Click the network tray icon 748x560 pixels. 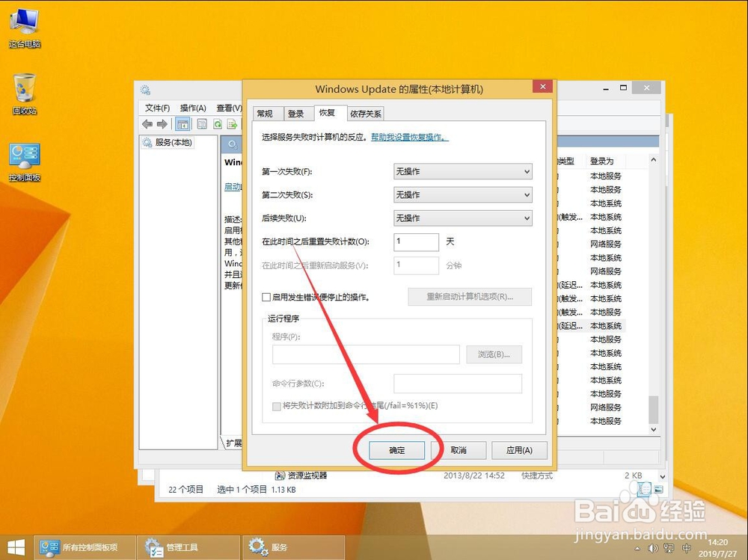(x=669, y=549)
